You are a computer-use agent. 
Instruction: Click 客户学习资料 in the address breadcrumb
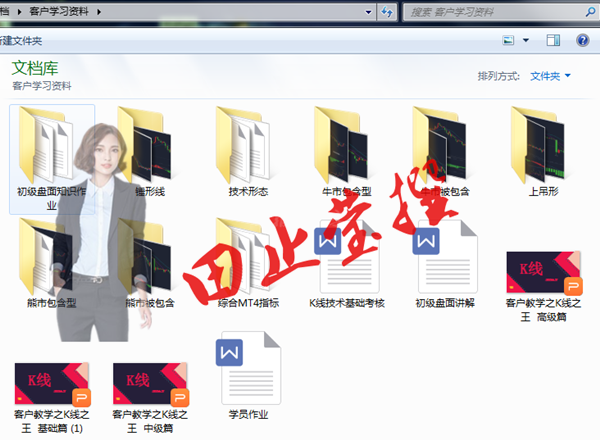[58, 12]
